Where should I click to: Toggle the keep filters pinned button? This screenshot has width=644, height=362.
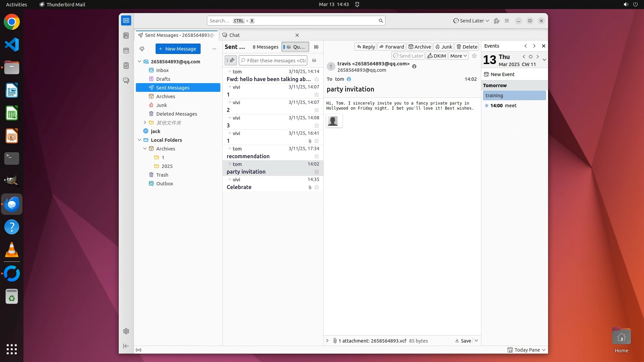point(231,60)
